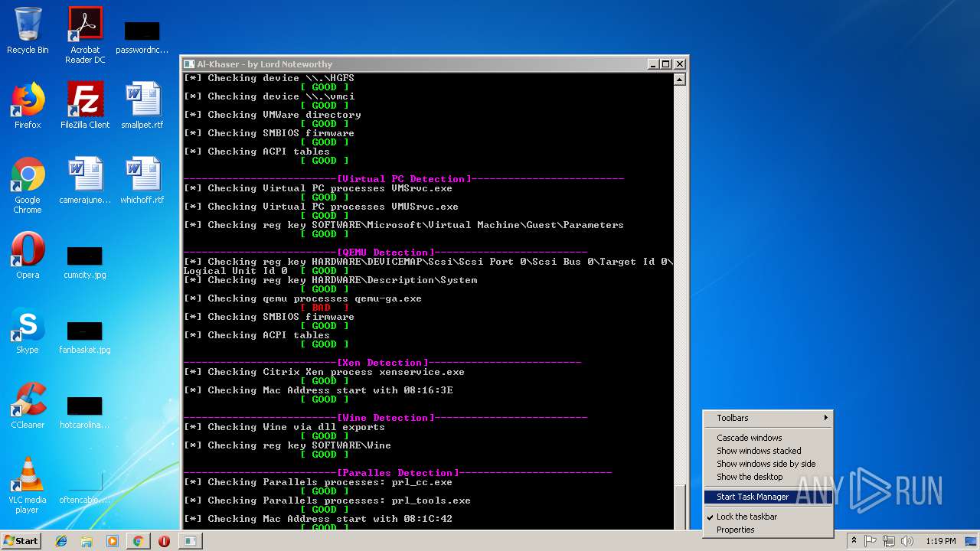Open Skype desktop shortcut
This screenshot has height=551, width=980.
click(x=28, y=331)
